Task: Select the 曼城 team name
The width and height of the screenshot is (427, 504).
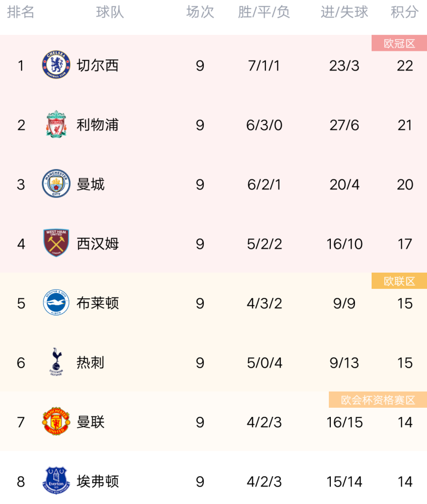Action: pos(91,184)
